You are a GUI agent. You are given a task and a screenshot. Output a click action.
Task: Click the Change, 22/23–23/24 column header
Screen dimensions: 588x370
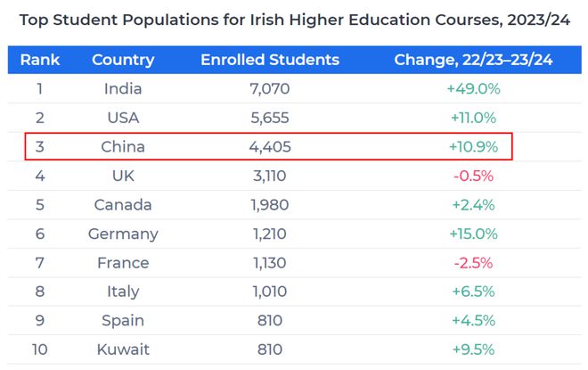[x=473, y=60]
